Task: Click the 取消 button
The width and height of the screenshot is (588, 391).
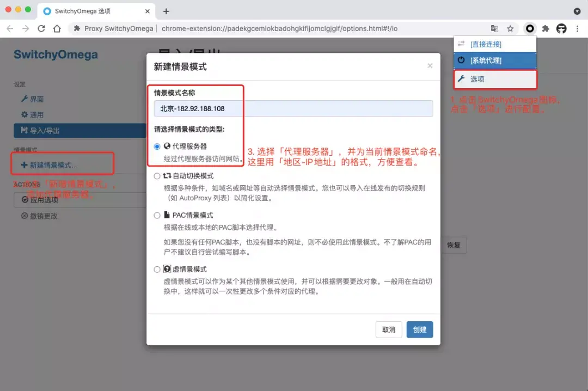Action: (x=389, y=329)
